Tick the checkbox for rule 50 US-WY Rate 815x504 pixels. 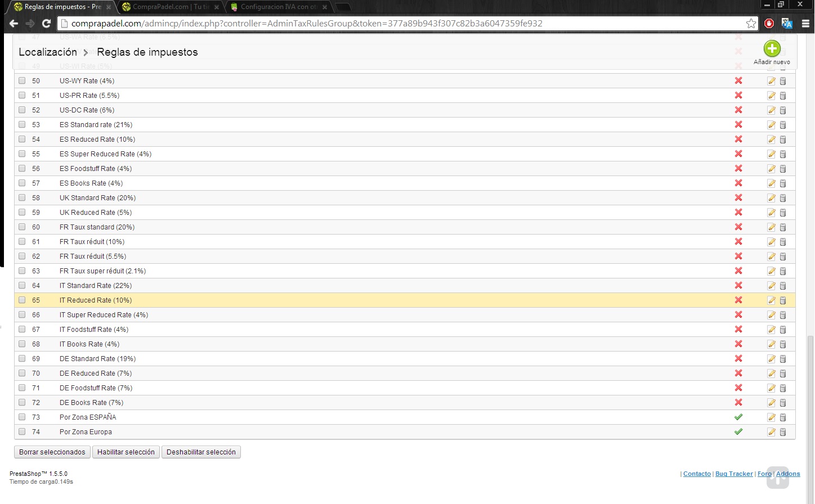tap(22, 80)
